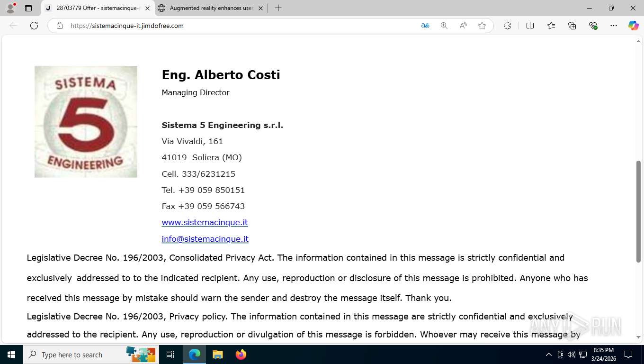Select the Fax +39 059 566743 line
The height and width of the screenshot is (364, 644).
pyautogui.click(x=203, y=206)
